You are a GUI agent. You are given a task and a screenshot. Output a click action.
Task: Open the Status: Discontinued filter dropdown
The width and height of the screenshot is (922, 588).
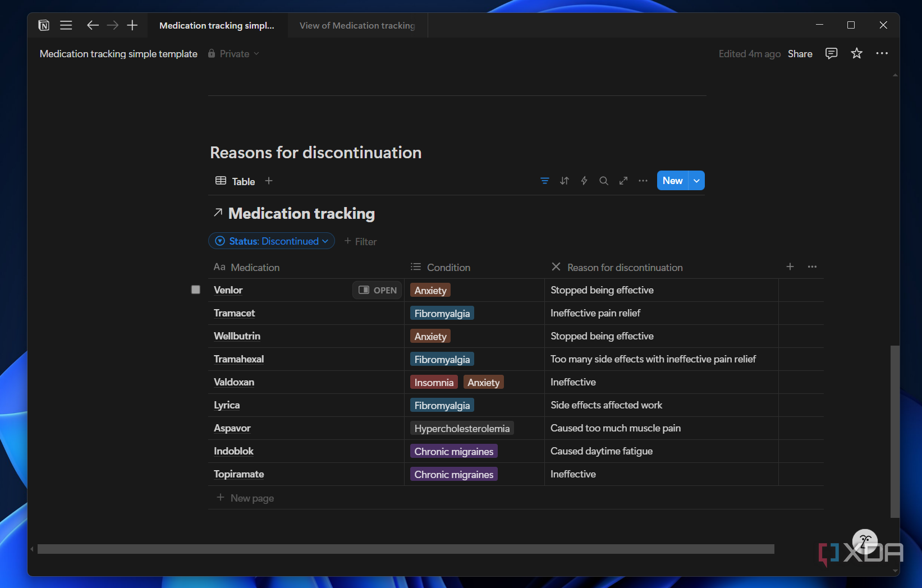tap(272, 241)
